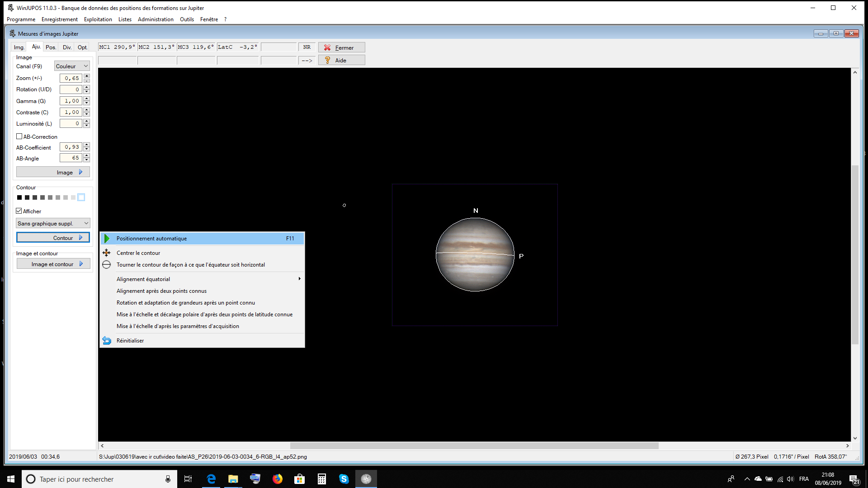Click the red X Fermer icon
The width and height of the screenshot is (868, 488).
tap(327, 47)
